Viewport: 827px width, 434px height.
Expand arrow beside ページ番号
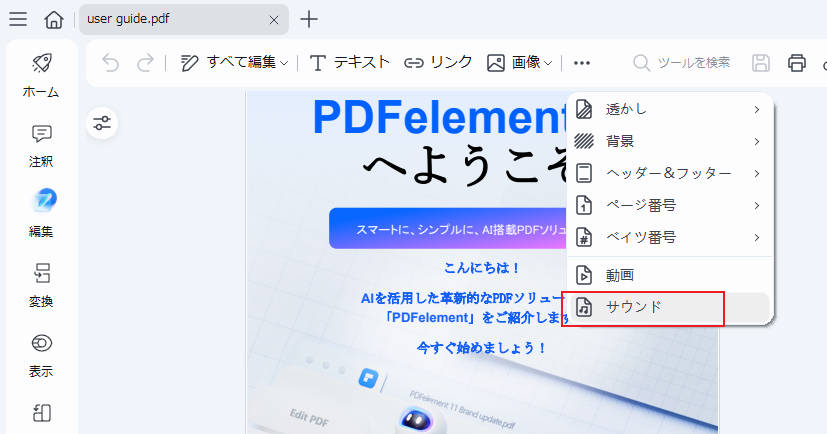click(x=757, y=206)
